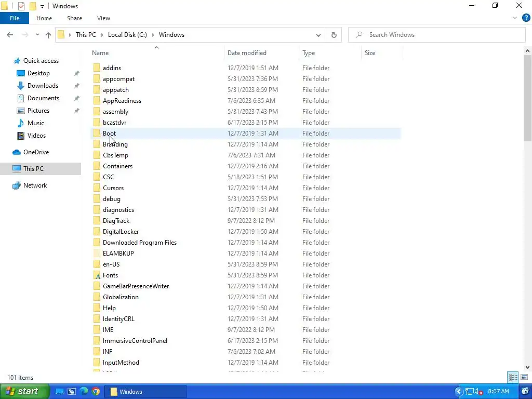The width and height of the screenshot is (532, 399).
Task: Open the notification center icon
Action: [x=525, y=392]
